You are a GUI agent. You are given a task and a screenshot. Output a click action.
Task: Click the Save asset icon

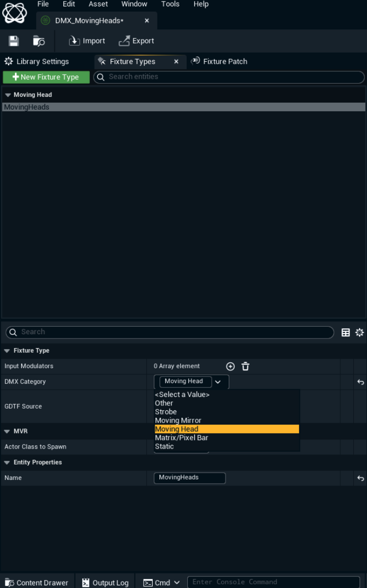pyautogui.click(x=14, y=41)
